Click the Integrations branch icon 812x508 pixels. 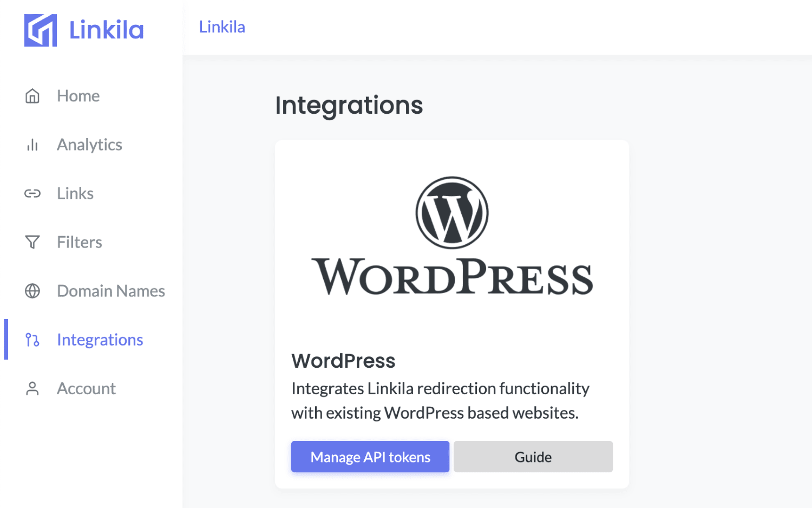[x=32, y=340]
